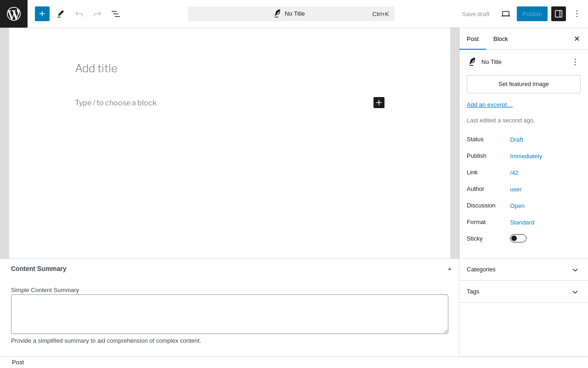
Task: Click the laptop preview icon
Action: tap(506, 14)
